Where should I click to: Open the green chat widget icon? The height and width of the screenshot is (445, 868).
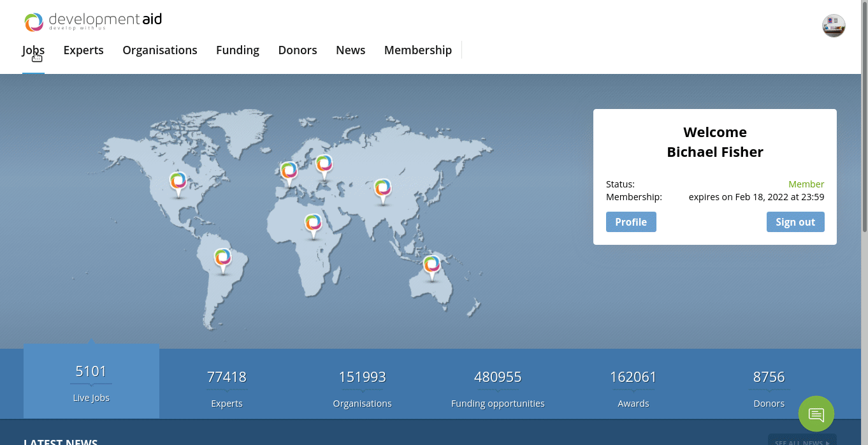(x=816, y=414)
